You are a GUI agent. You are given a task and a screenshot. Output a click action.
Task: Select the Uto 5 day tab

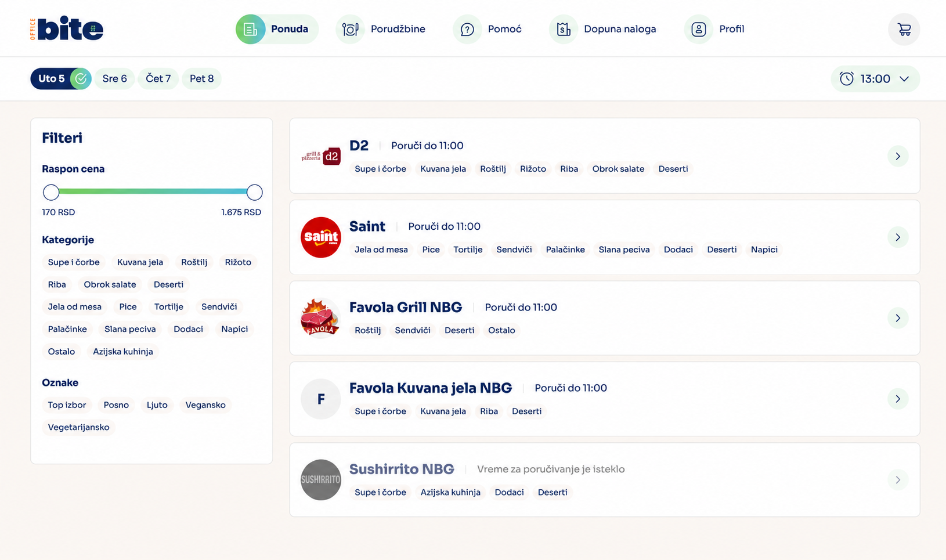tap(61, 79)
